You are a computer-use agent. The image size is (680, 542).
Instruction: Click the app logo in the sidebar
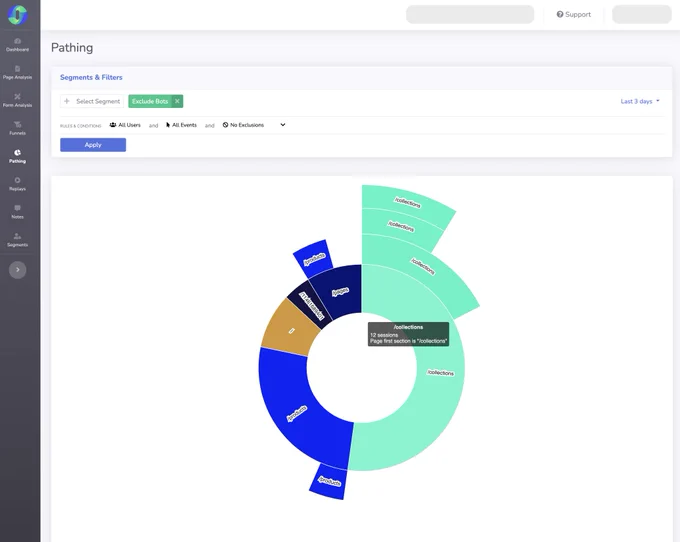coord(17,14)
